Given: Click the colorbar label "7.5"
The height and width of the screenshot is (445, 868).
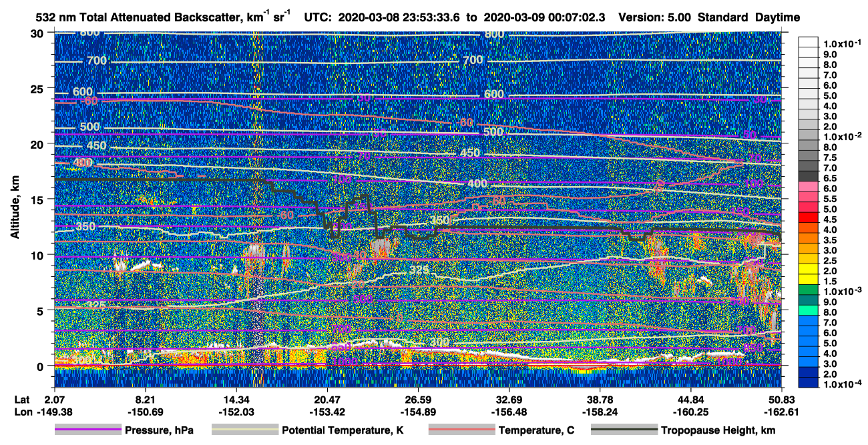Looking at the screenshot, I should coord(830,157).
